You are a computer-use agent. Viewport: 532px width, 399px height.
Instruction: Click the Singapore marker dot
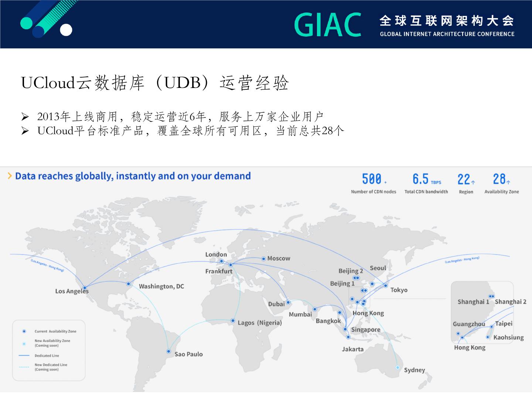[345, 329]
